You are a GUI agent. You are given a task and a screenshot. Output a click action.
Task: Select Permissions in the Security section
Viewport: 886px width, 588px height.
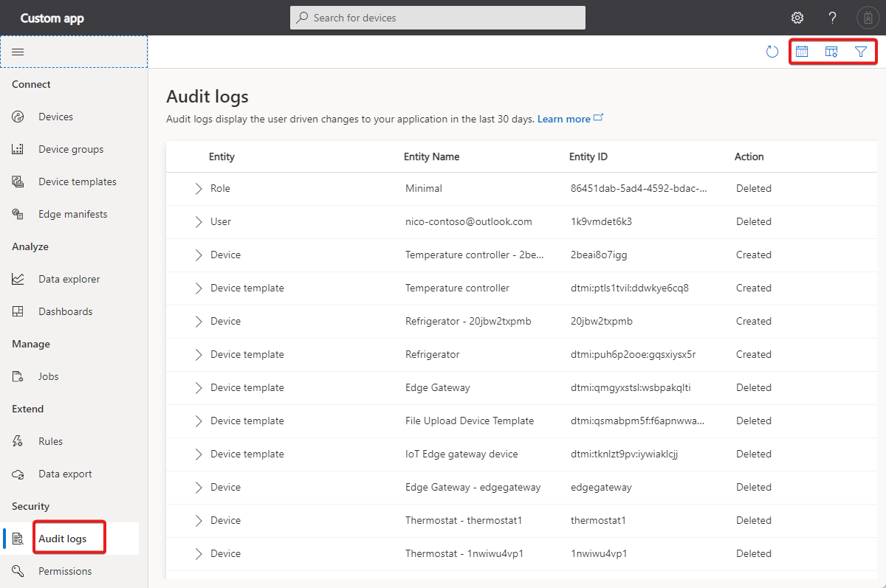click(65, 570)
